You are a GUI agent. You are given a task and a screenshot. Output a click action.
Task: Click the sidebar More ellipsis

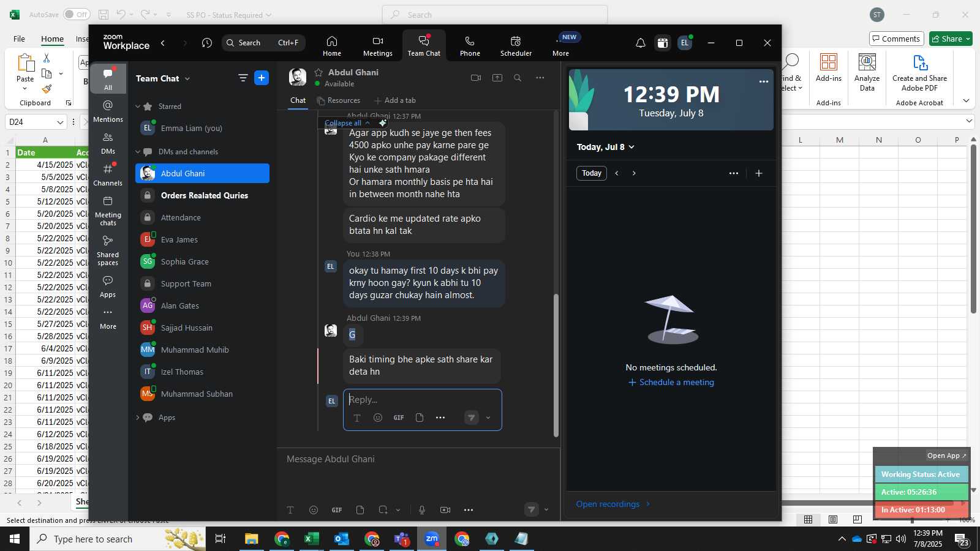(x=108, y=318)
